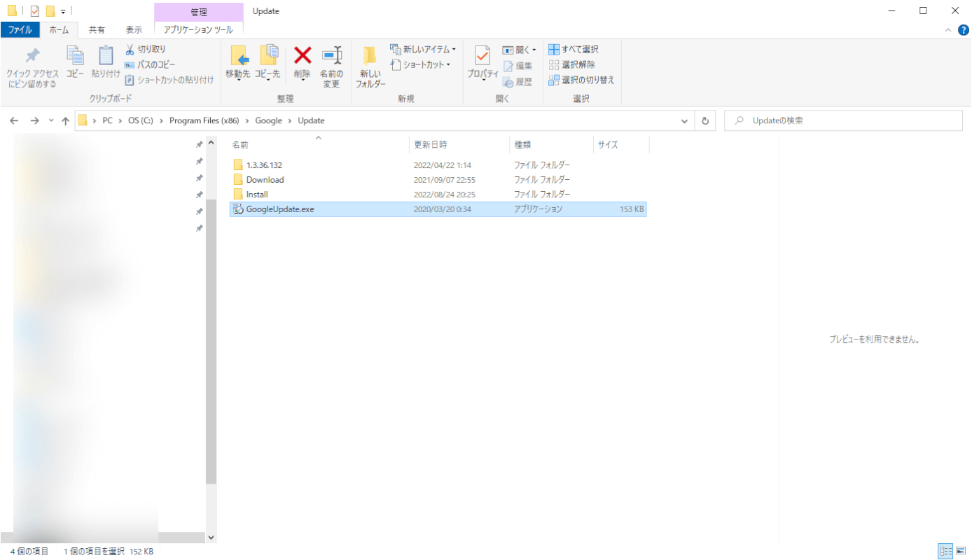The height and width of the screenshot is (560, 972).
Task: Select the Install folder
Action: (438, 195)
